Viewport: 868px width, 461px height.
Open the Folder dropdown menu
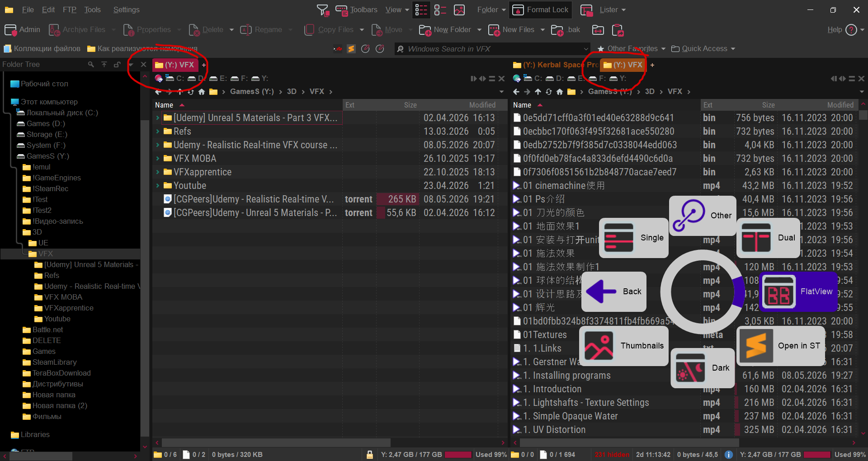(491, 10)
